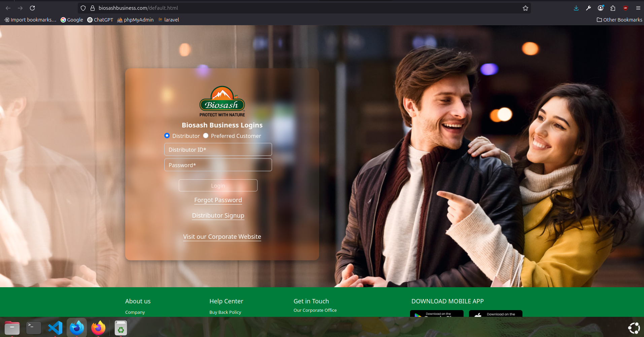Click the Distributor ID input field
644x337 pixels.
[218, 150]
